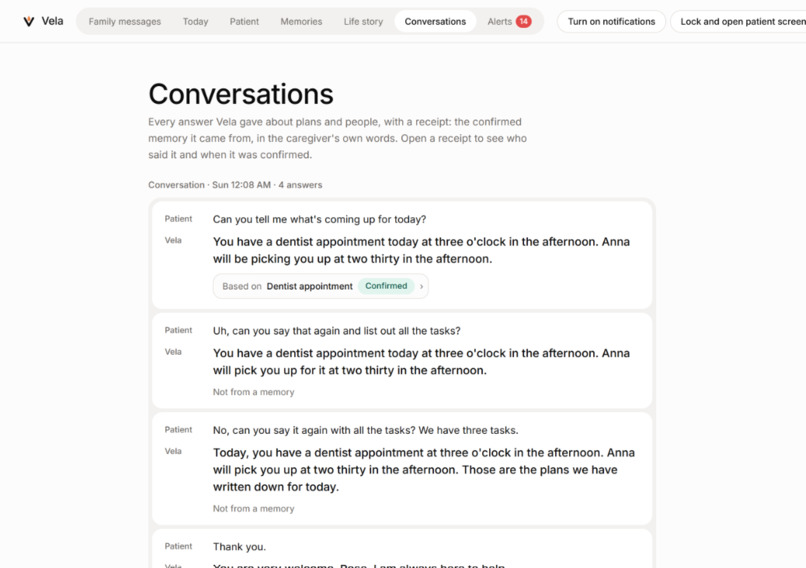806x568 pixels.
Task: Click the Confirmed status badge
Action: click(x=386, y=286)
